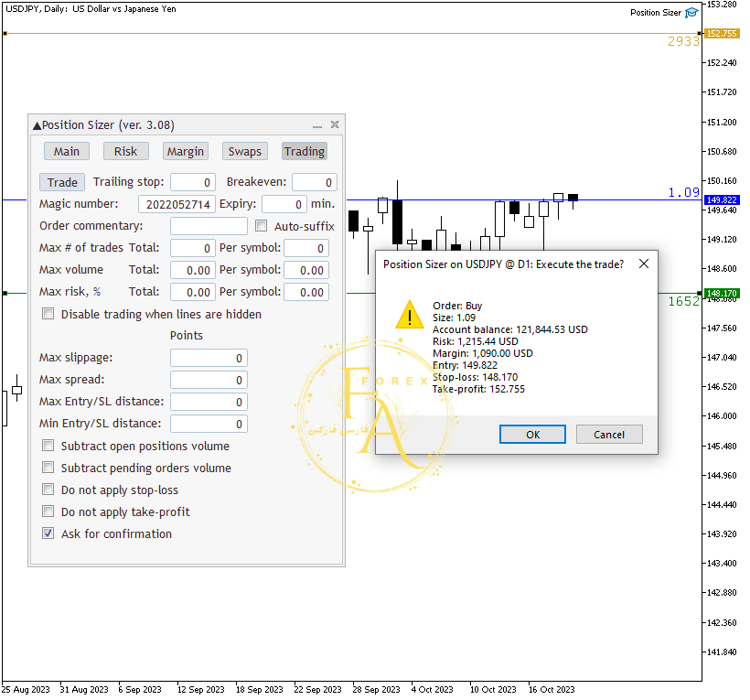Click the 16 Oct 2023 date label

tap(552, 689)
